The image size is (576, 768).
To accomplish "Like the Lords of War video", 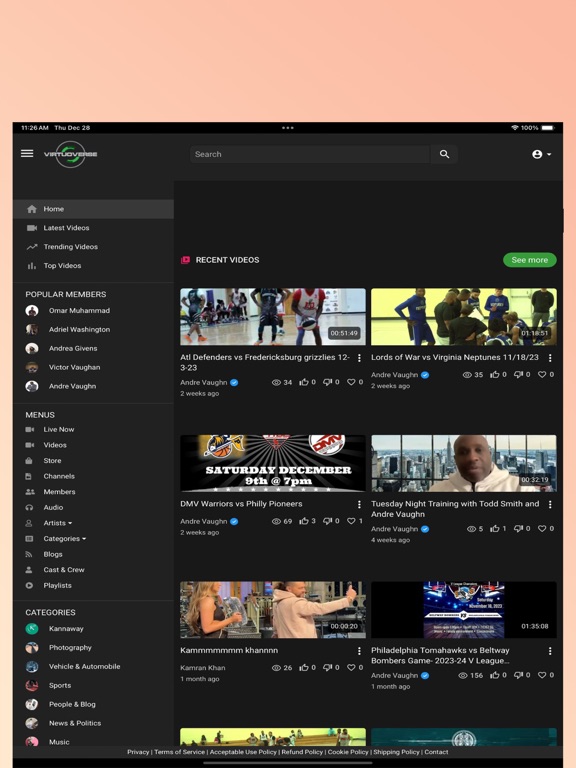I will point(495,375).
